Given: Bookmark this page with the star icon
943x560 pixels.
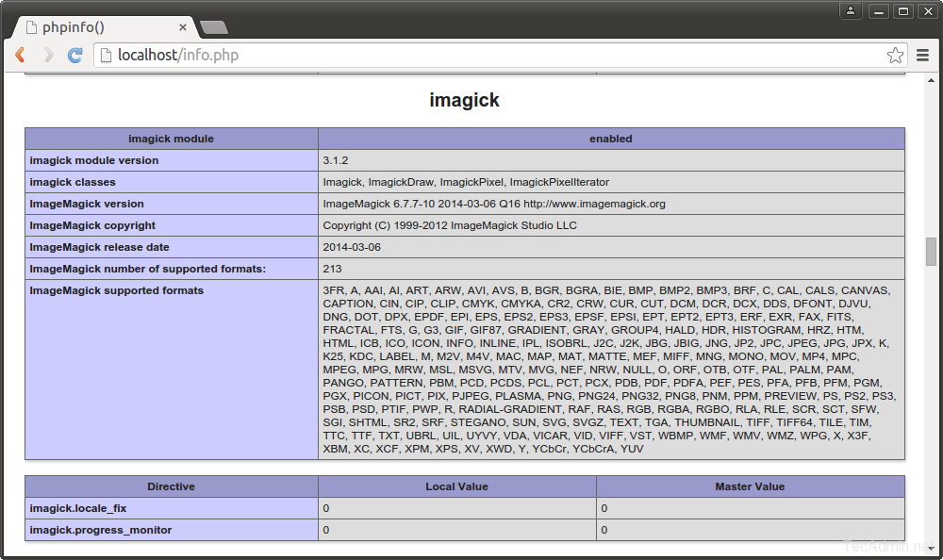Looking at the screenshot, I should click(895, 56).
